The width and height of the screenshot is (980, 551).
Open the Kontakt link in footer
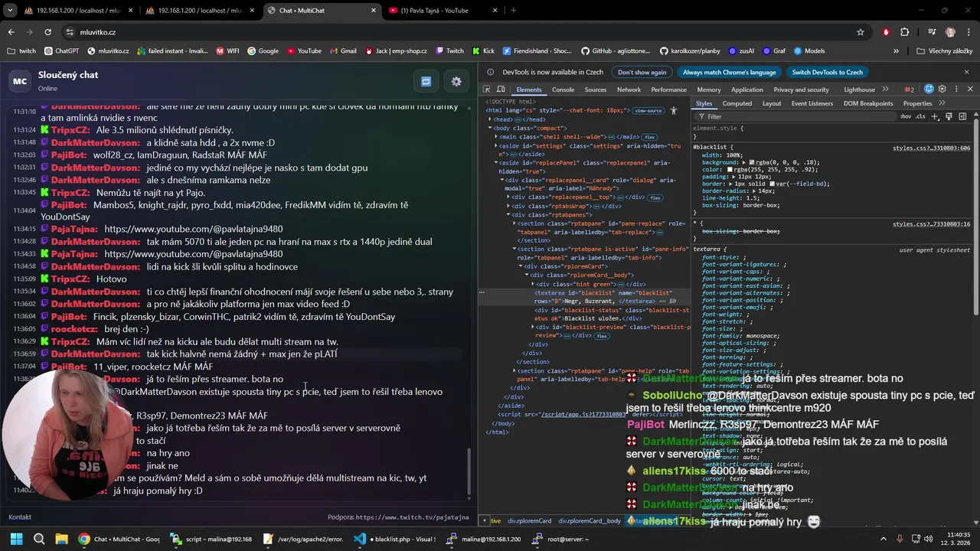[x=20, y=517]
